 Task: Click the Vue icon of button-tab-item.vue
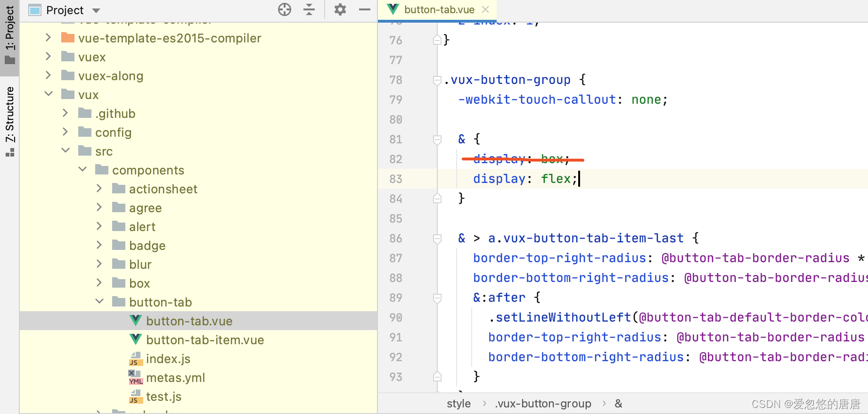click(136, 339)
